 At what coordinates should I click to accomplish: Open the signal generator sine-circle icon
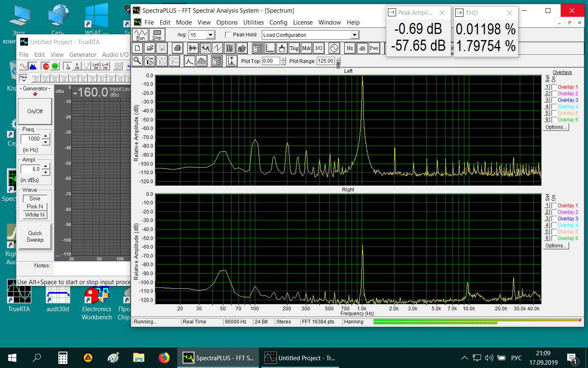click(x=334, y=48)
